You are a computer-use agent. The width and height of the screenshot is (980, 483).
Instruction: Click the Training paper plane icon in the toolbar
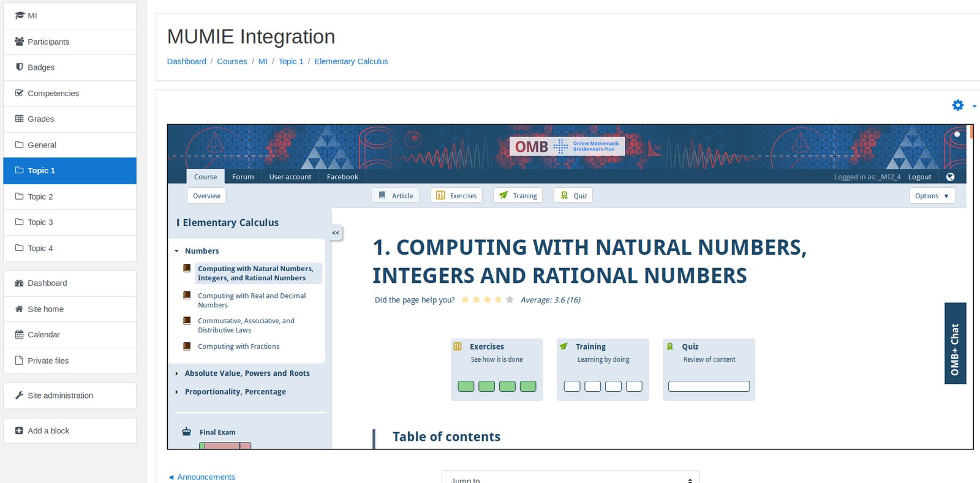click(x=503, y=195)
